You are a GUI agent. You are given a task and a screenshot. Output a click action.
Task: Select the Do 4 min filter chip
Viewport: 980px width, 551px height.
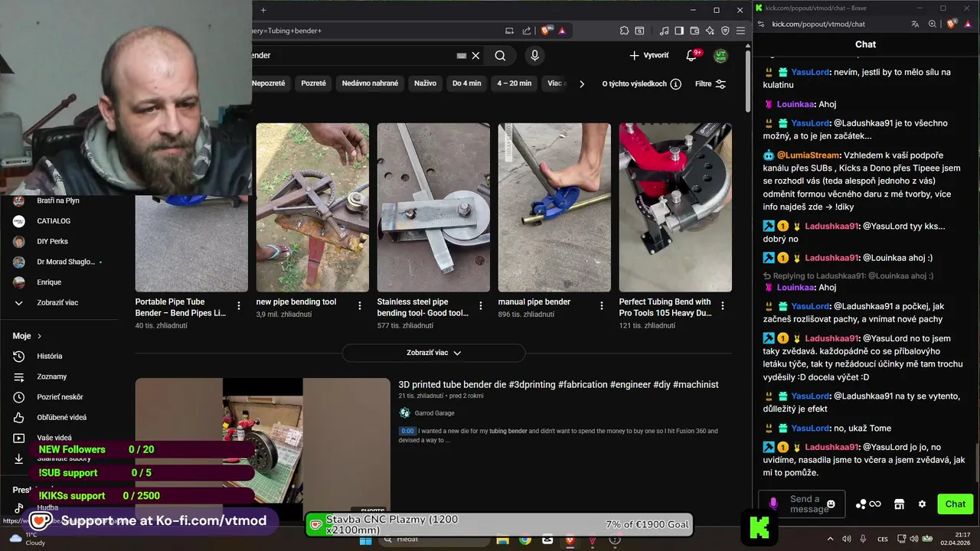point(466,83)
